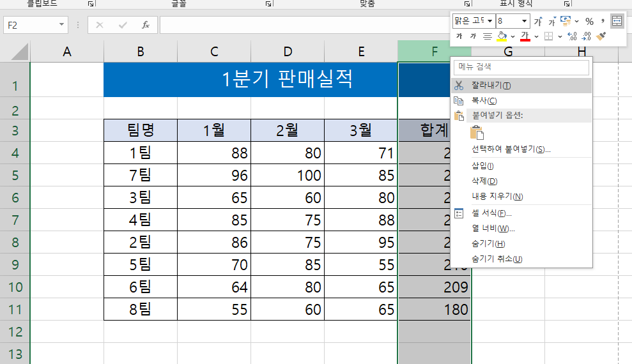The width and height of the screenshot is (632, 364).
Task: Select column A header
Action: [67, 52]
